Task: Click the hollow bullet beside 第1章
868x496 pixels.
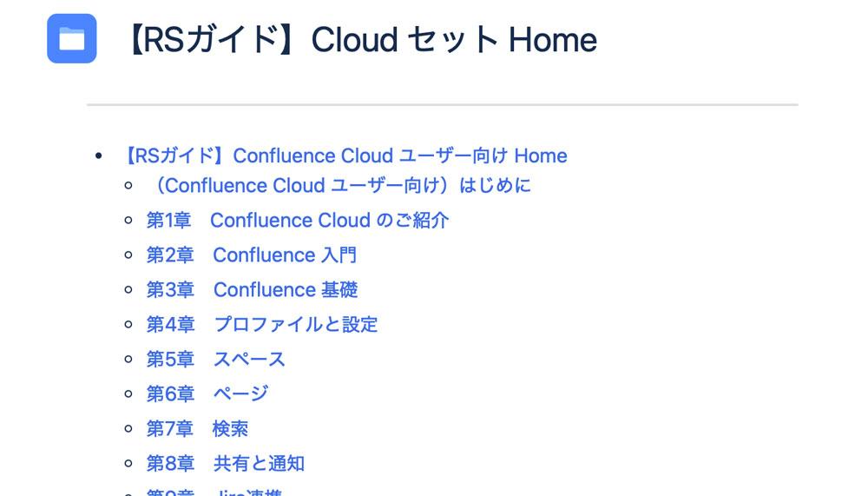Action: coord(128,220)
